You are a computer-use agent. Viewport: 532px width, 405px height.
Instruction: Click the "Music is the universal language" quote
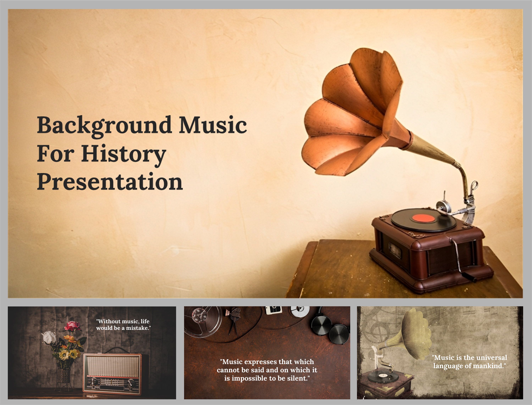[x=469, y=362]
